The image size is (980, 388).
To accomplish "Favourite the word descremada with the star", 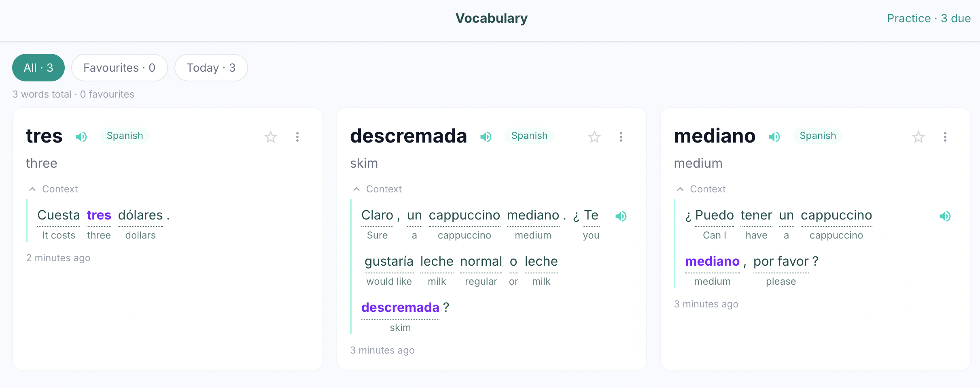I will pos(594,137).
